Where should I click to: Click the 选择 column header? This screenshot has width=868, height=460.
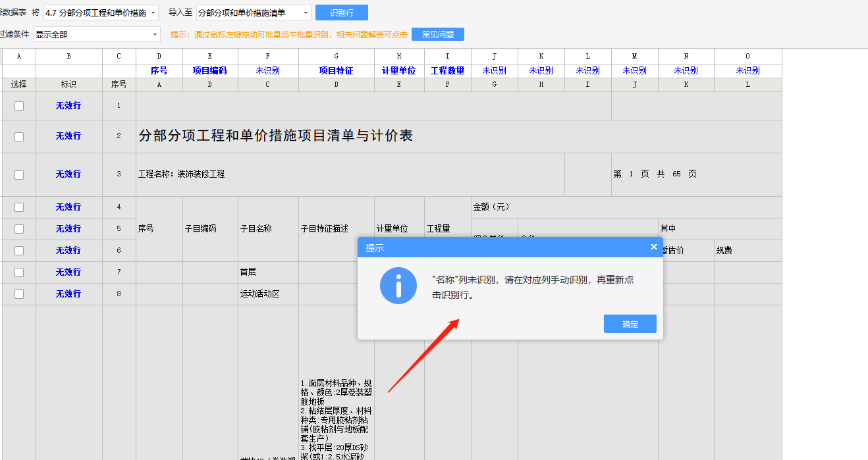point(19,84)
